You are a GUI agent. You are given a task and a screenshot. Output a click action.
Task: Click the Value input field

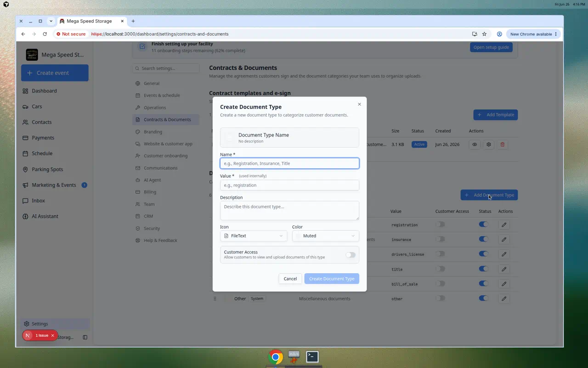pyautogui.click(x=289, y=185)
